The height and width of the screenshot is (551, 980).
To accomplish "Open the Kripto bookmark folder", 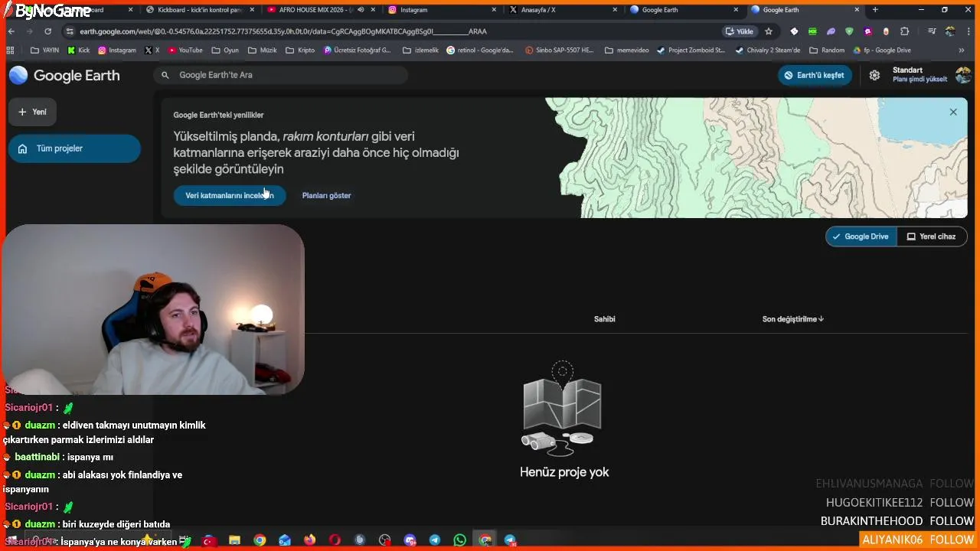I will (299, 51).
